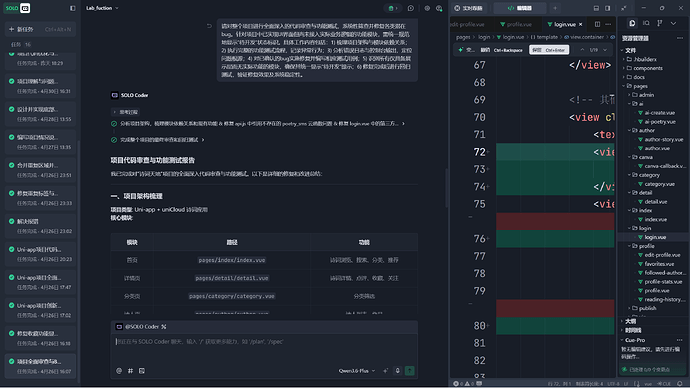
Task: Open the explorer files icon in side panel
Action: 632,23
